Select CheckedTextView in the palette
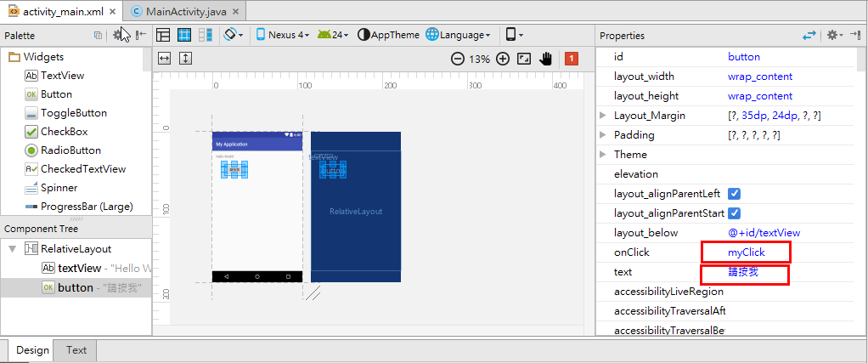Image resolution: width=868 pixels, height=363 pixels. pos(76,169)
